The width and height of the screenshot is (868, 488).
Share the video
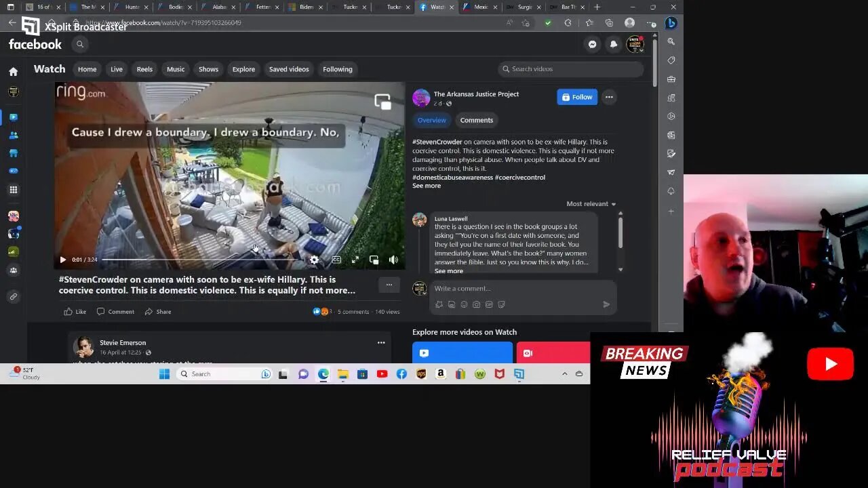coord(158,312)
